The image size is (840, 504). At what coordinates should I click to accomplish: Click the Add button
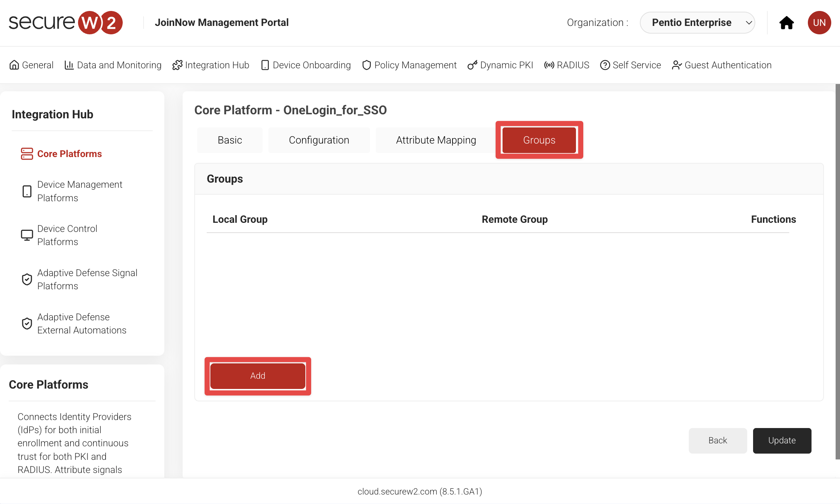point(258,376)
